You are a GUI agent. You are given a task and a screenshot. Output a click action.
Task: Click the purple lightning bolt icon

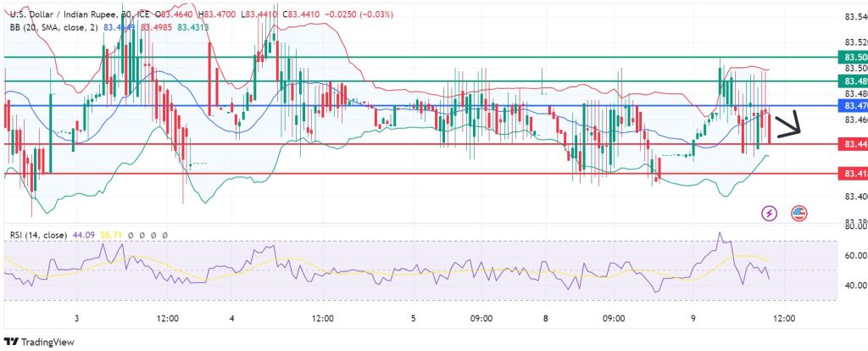(x=770, y=213)
